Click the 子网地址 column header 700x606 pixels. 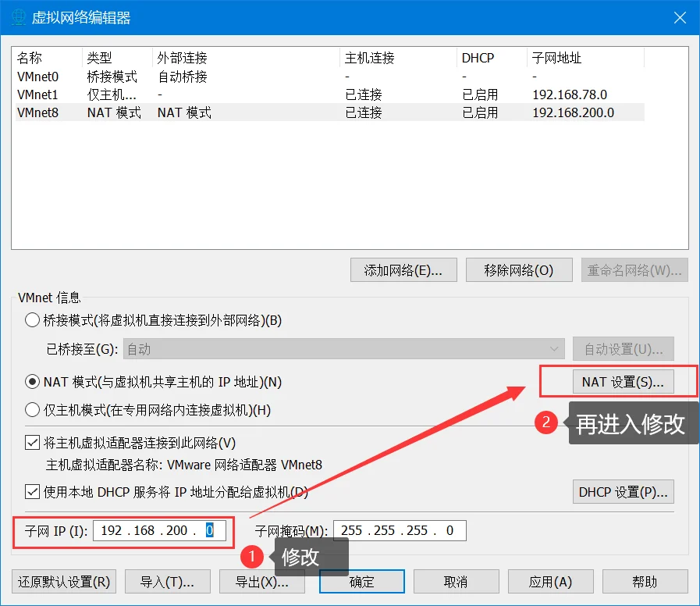556,59
